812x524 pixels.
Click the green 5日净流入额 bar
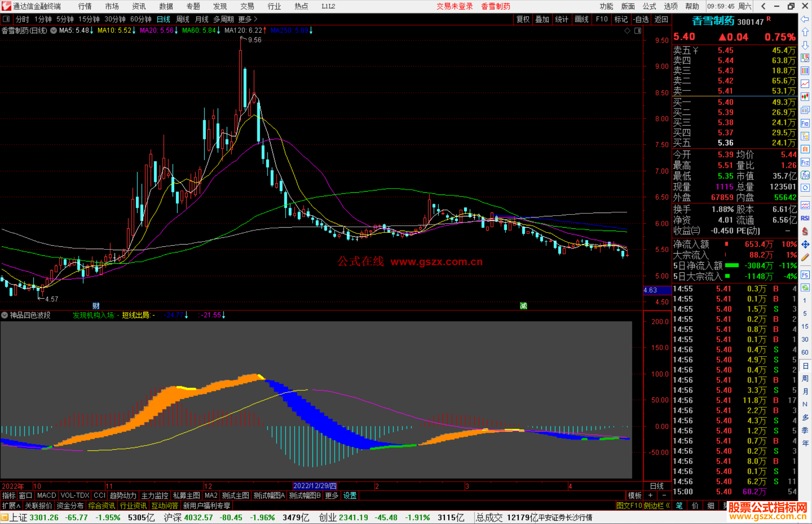[x=732, y=266]
